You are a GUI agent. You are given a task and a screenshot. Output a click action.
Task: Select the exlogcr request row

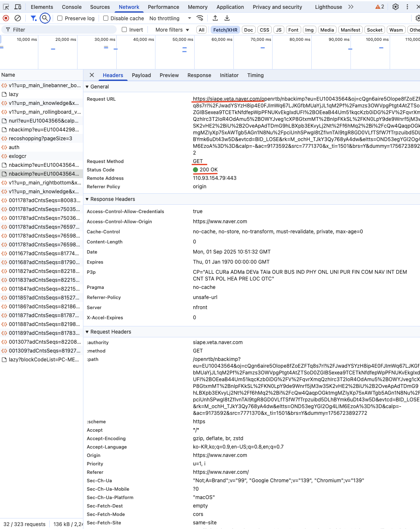click(41, 156)
